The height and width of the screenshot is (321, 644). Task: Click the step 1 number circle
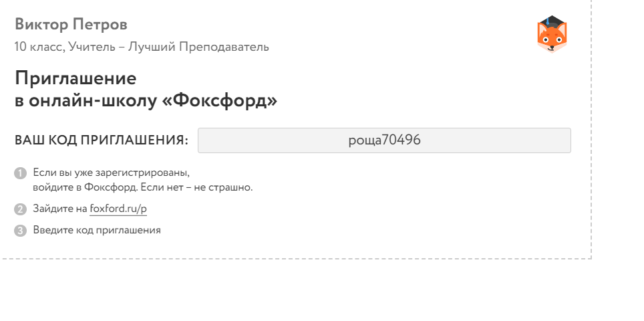[20, 173]
